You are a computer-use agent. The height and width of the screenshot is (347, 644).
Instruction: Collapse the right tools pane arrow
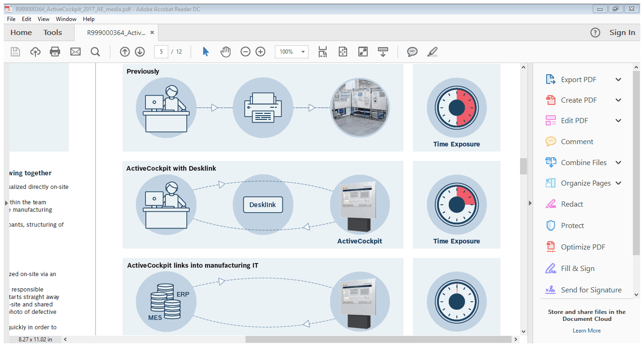pyautogui.click(x=530, y=203)
